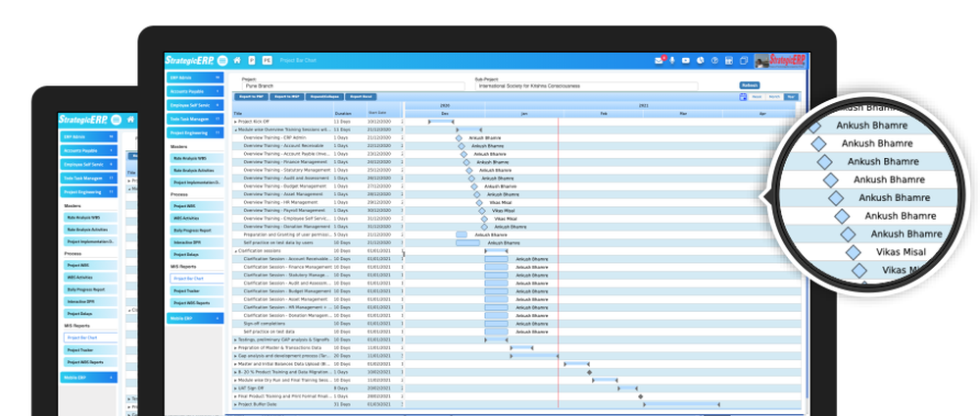Screen dimensions: 980x416
Task: Expand the Mobile ERP sidebar module
Action: tap(195, 318)
